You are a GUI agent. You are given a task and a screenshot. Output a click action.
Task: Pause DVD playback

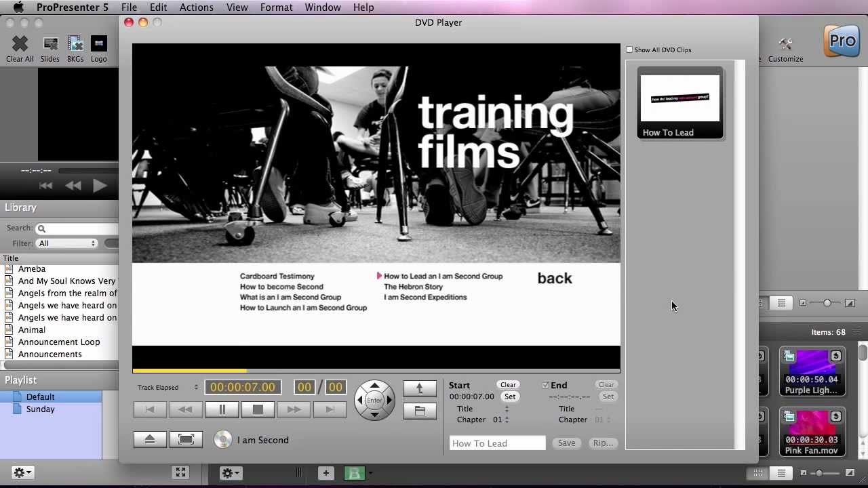(x=222, y=409)
